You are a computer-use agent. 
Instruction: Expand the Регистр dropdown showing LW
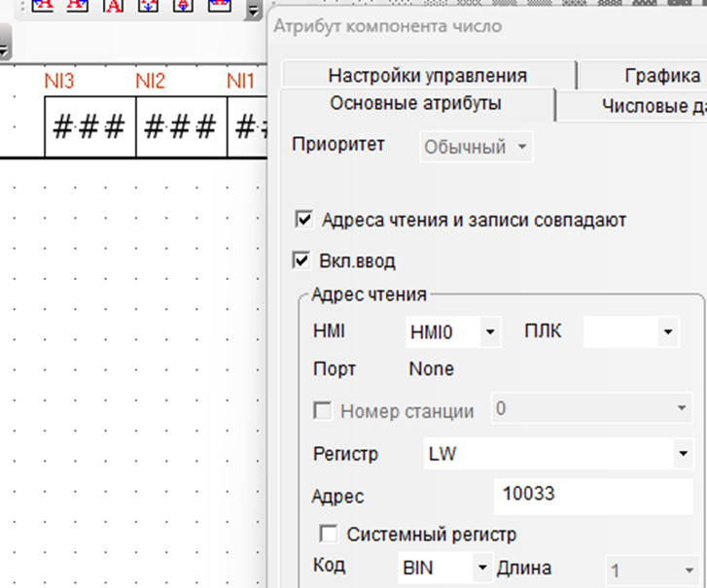click(x=558, y=454)
